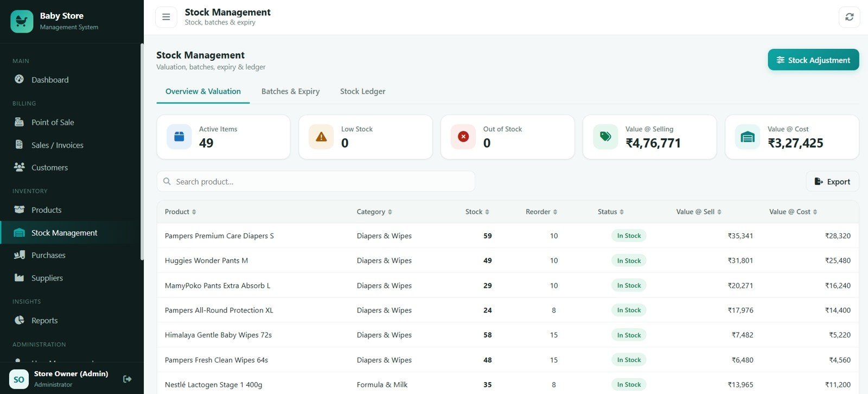
Task: Click the Stock Management warehouse icon in the sidebar
Action: click(x=19, y=232)
